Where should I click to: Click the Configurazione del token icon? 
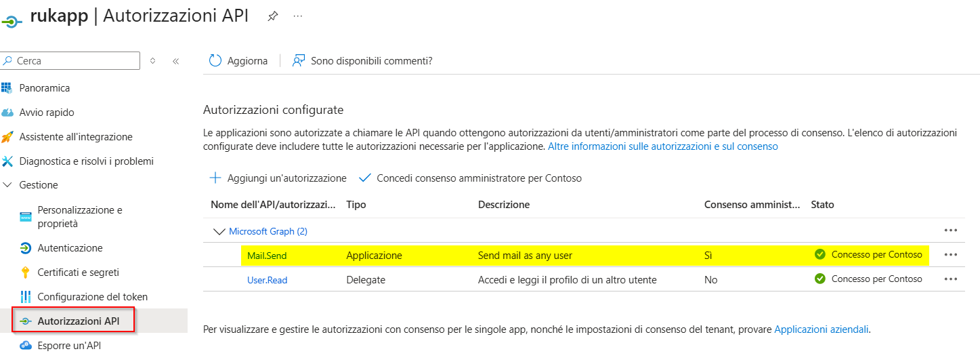(26, 297)
